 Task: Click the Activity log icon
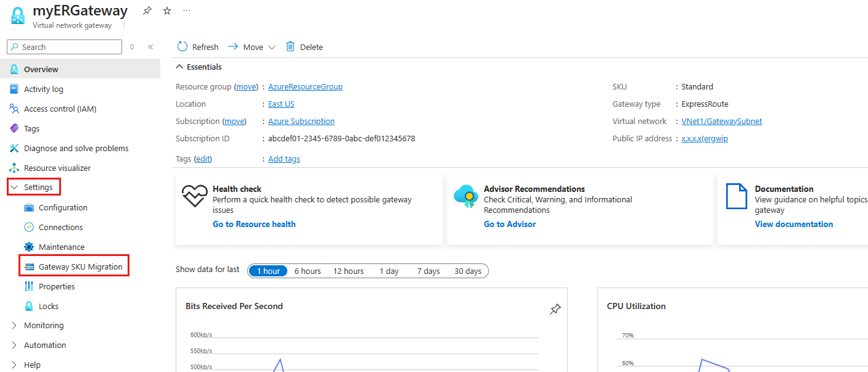pos(14,89)
